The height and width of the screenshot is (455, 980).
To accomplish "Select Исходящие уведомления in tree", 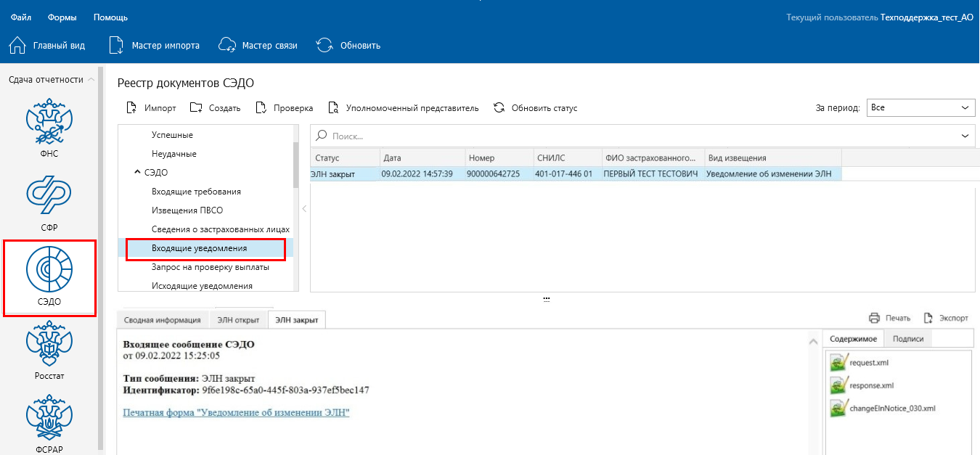I will [202, 286].
